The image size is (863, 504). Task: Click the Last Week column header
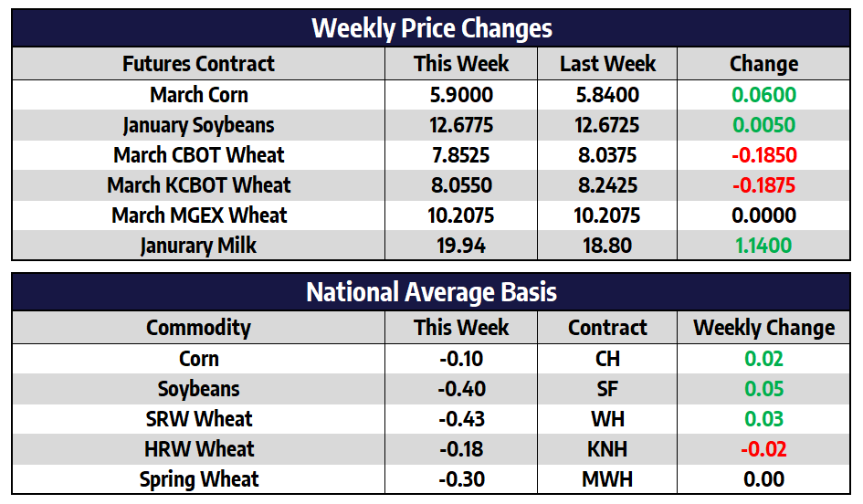pos(607,64)
